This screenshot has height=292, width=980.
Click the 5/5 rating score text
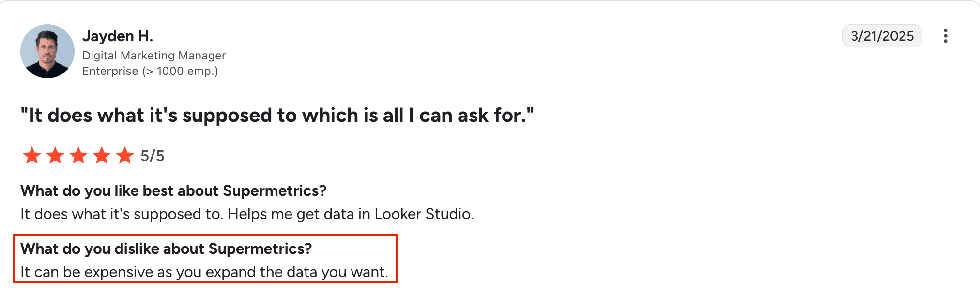click(x=153, y=156)
